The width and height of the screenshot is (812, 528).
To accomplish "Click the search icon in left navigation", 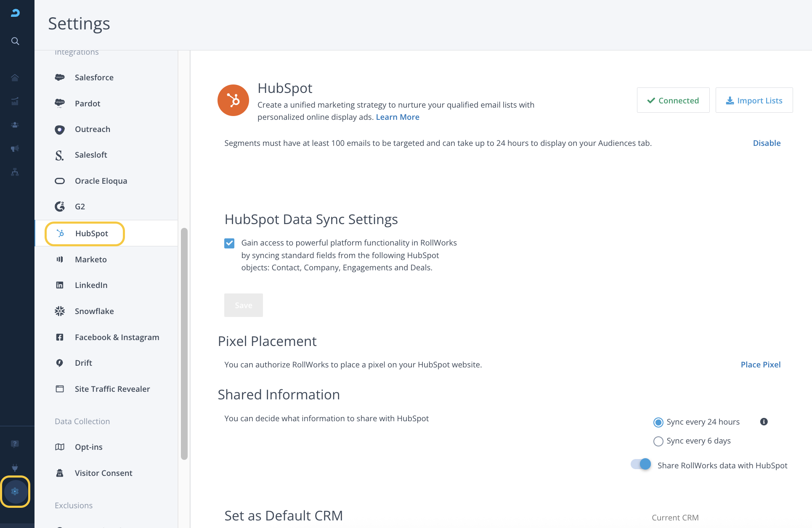I will pos(15,41).
